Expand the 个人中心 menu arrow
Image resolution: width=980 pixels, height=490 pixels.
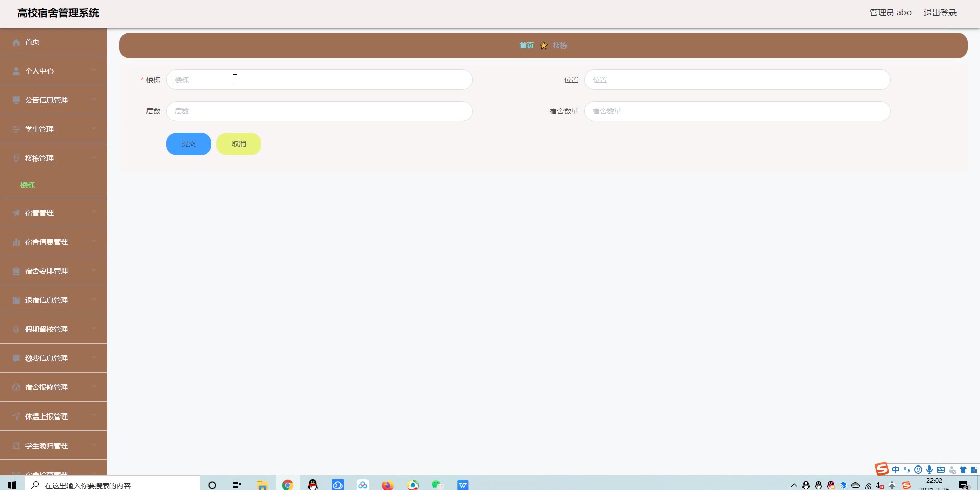pos(94,70)
